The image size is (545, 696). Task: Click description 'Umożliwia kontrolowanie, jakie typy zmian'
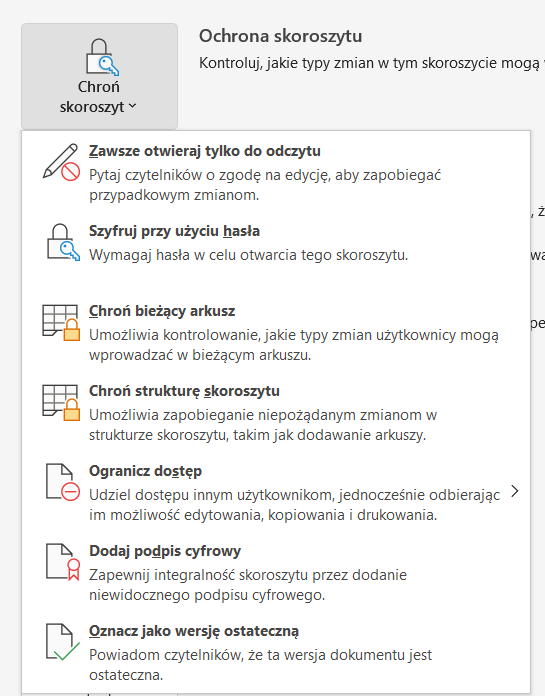[x=231, y=335]
